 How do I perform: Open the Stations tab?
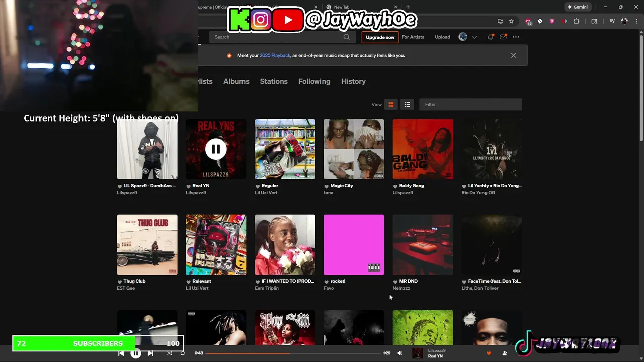coord(274,81)
